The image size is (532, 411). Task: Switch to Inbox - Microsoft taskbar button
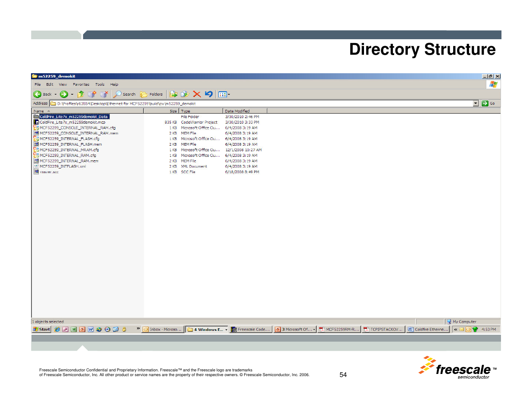click(163, 330)
